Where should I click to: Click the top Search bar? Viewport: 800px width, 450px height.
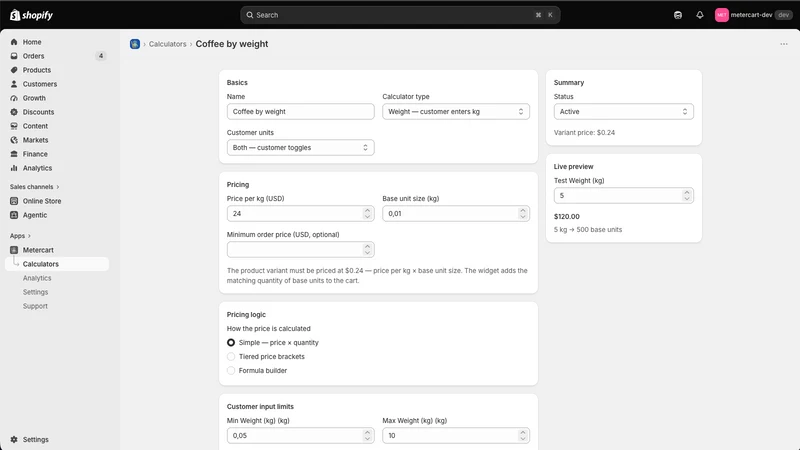[400, 15]
